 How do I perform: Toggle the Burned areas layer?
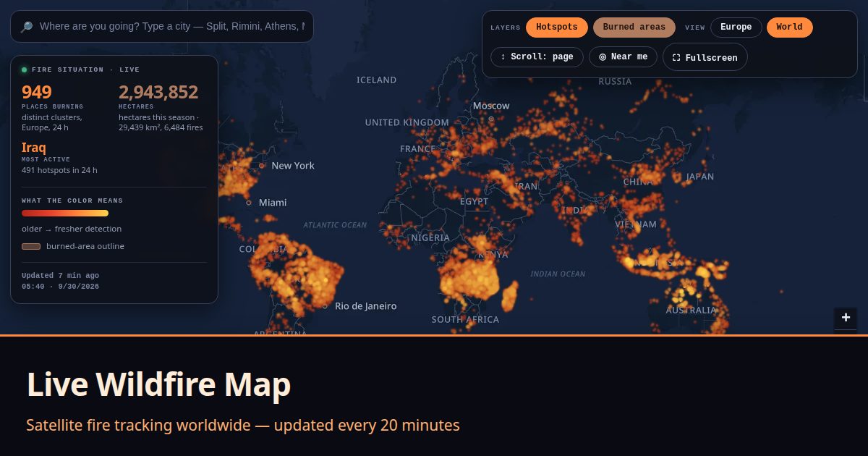pyautogui.click(x=634, y=28)
